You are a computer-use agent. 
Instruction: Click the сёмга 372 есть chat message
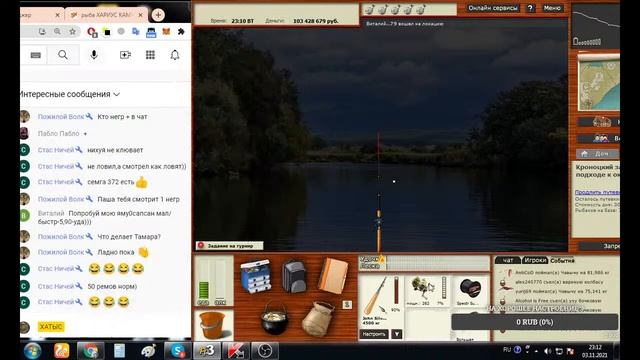[x=111, y=182]
